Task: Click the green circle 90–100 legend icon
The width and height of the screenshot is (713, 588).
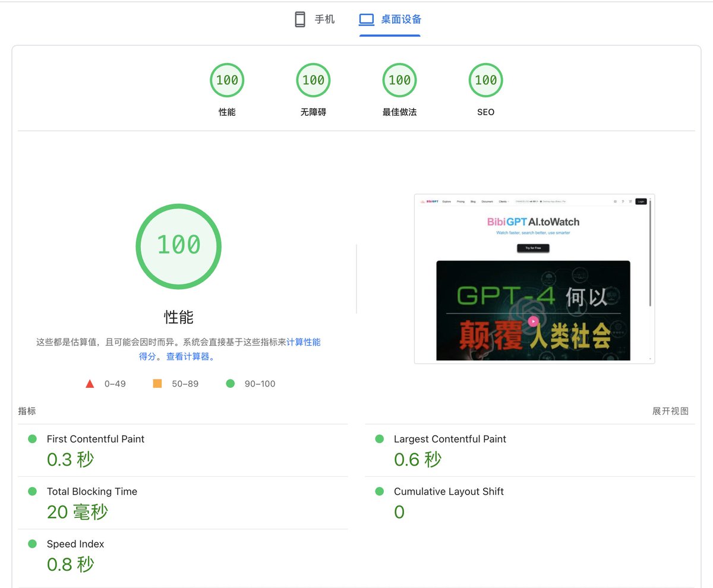Action: (231, 384)
